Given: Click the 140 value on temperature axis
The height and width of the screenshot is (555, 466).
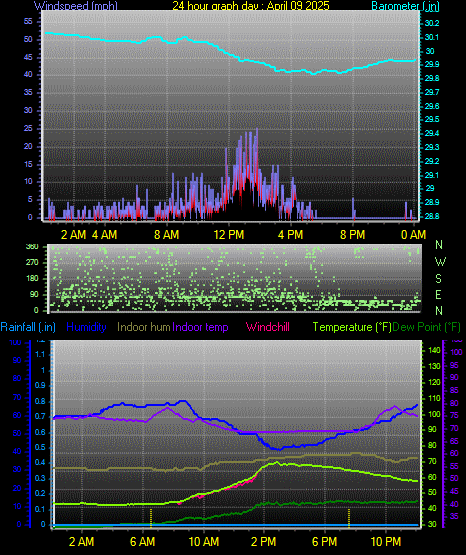Looking at the screenshot, I should tap(434, 350).
